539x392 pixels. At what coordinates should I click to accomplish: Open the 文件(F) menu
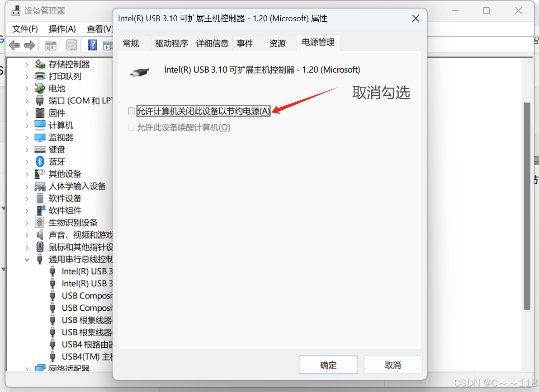(x=25, y=29)
